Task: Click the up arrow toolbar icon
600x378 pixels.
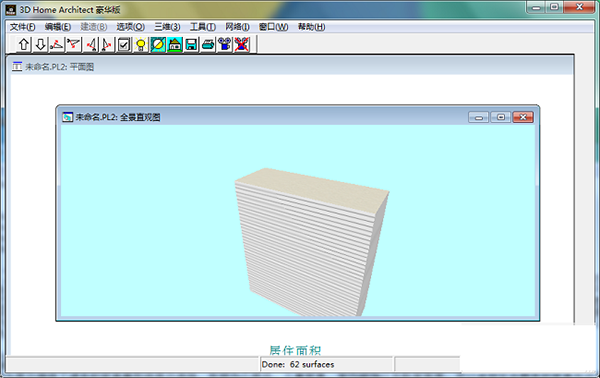Action: 24,45
